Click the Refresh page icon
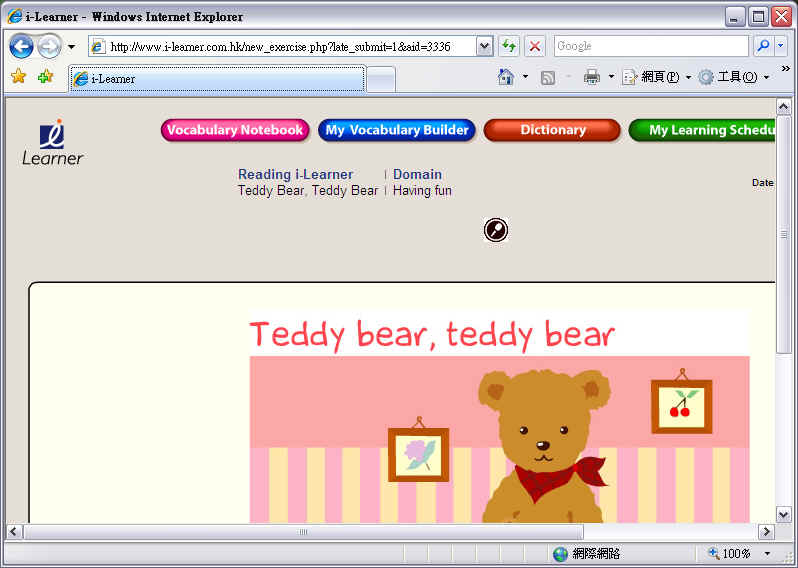 (x=509, y=46)
